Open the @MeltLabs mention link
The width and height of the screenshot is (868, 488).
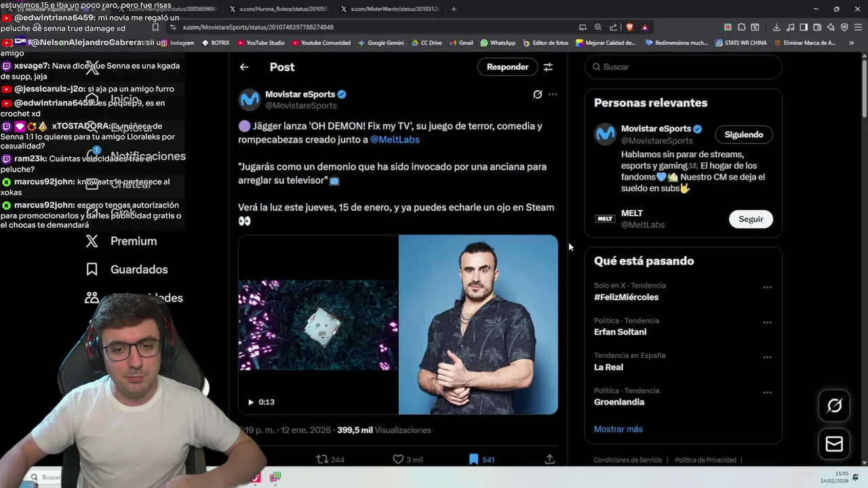(395, 139)
